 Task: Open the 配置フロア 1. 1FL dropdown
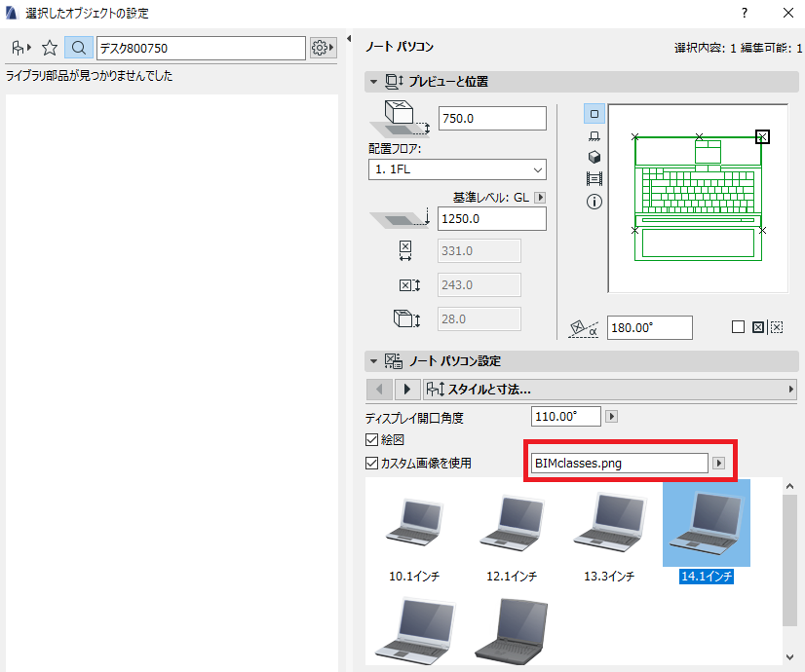[x=457, y=169]
